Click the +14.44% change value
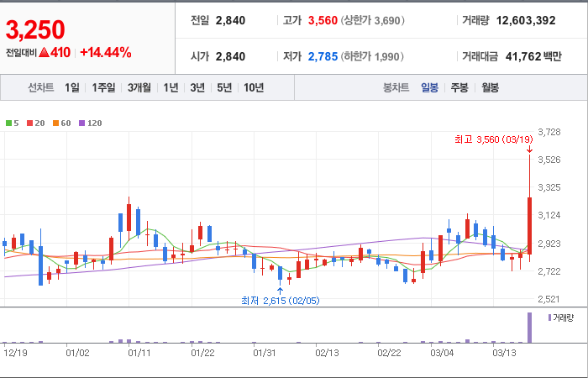This screenshot has height=378, width=588. tap(106, 52)
